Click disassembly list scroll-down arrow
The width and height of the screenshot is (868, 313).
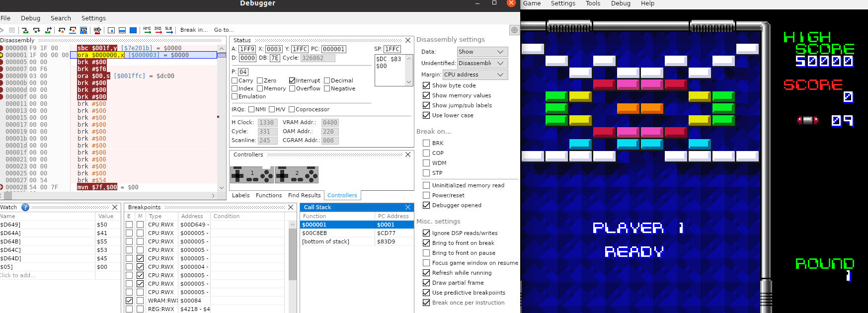(222, 188)
